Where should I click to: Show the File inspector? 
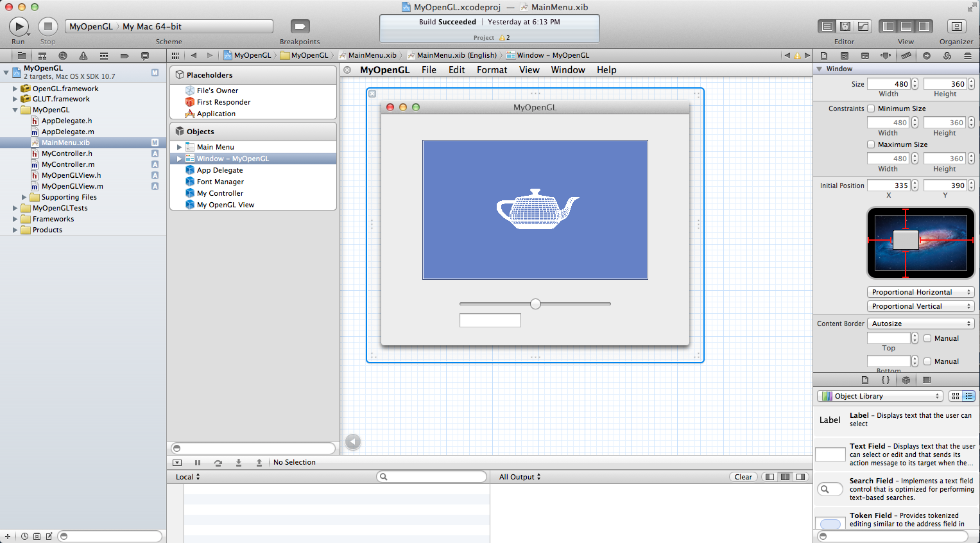824,56
